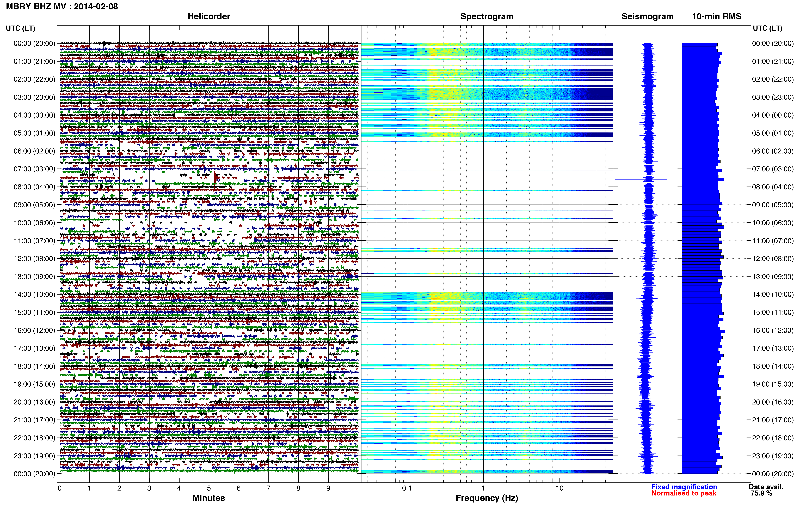Click left-axis time label 07:00 (03:00)

[x=34, y=169]
